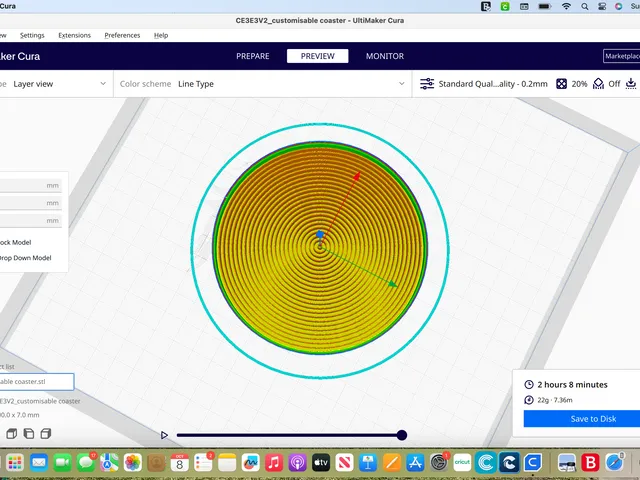Switch to the MONITOR stage

click(x=384, y=56)
